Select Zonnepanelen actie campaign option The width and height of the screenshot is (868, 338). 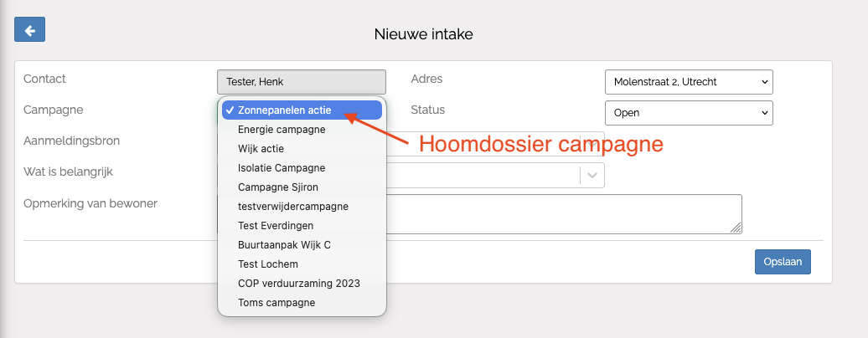285,110
